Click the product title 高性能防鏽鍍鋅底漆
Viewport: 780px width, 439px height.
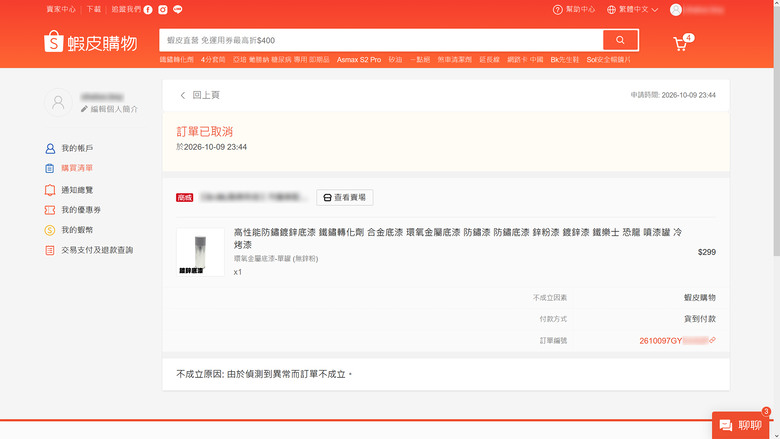point(458,238)
